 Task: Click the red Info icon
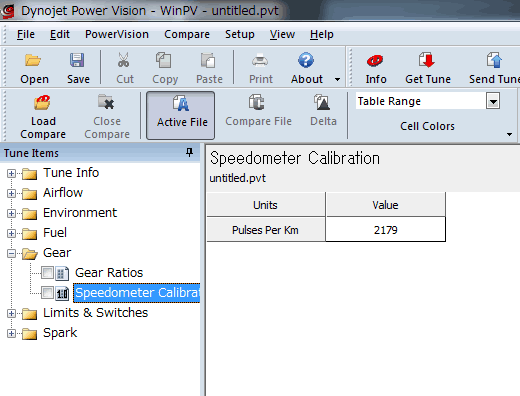pyautogui.click(x=375, y=61)
